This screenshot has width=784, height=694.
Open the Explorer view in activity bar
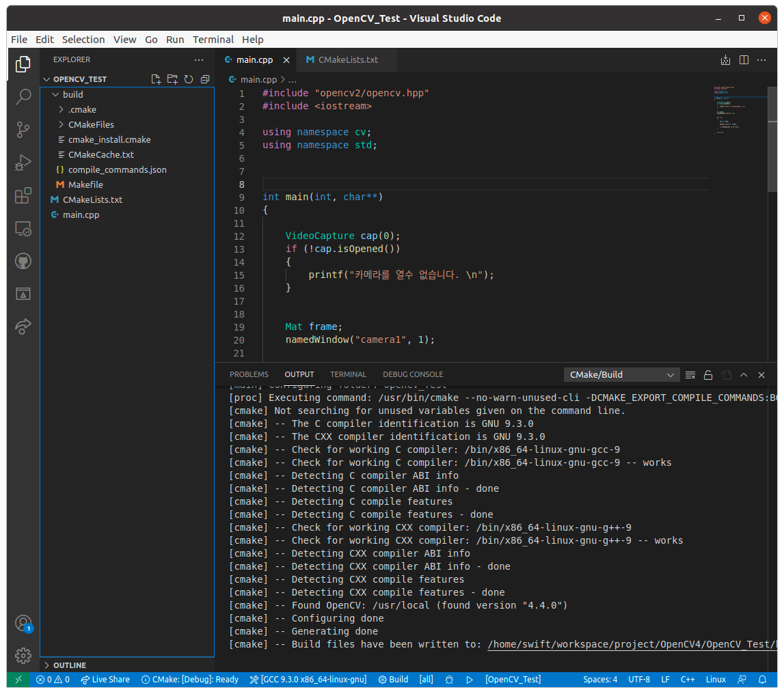point(23,64)
